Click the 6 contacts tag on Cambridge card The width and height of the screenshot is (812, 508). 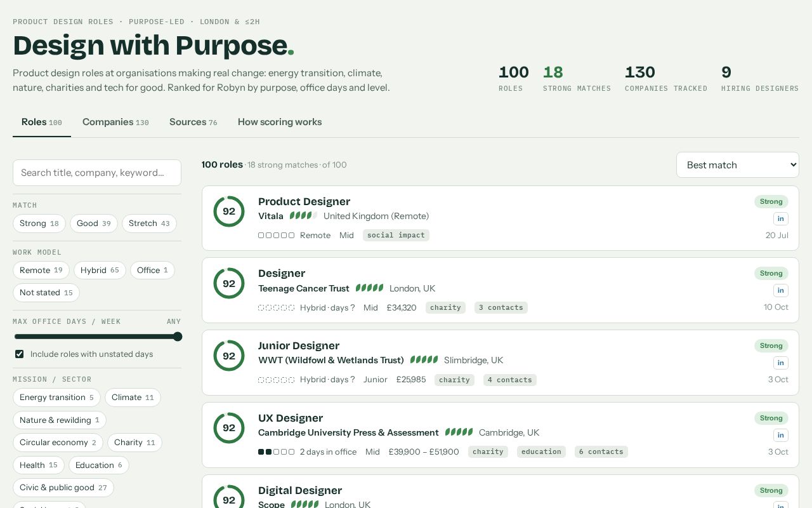601,452
